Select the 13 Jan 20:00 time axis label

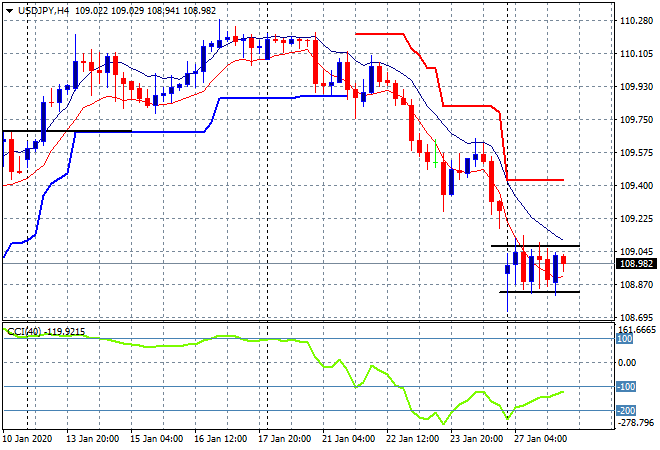(93, 439)
